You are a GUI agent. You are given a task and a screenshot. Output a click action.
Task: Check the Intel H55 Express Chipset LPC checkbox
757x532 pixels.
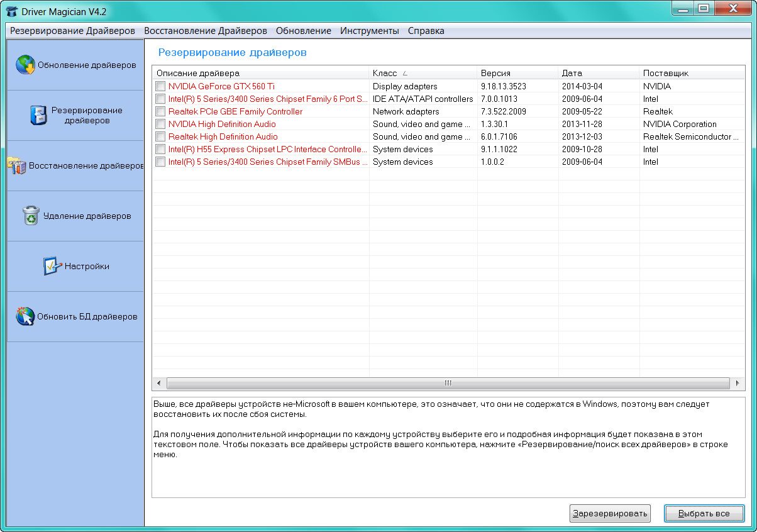pos(161,149)
